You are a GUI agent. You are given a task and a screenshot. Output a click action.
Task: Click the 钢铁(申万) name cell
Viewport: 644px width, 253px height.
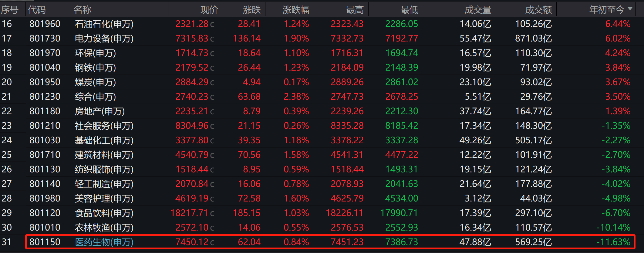pos(95,68)
